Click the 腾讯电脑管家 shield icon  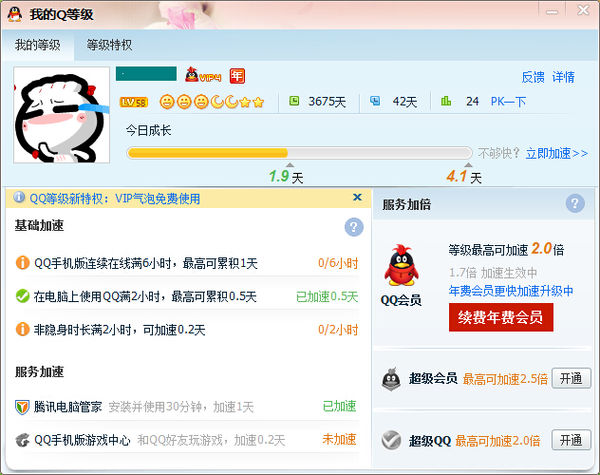point(22,407)
